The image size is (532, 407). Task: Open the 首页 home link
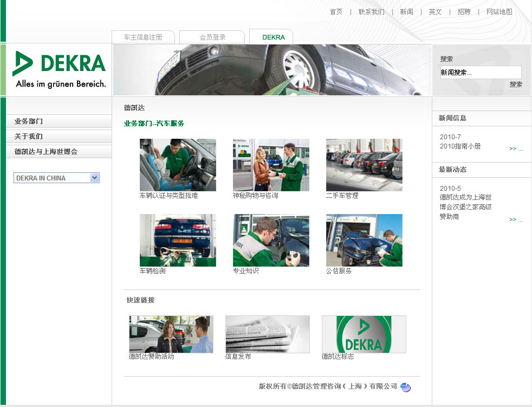click(336, 12)
